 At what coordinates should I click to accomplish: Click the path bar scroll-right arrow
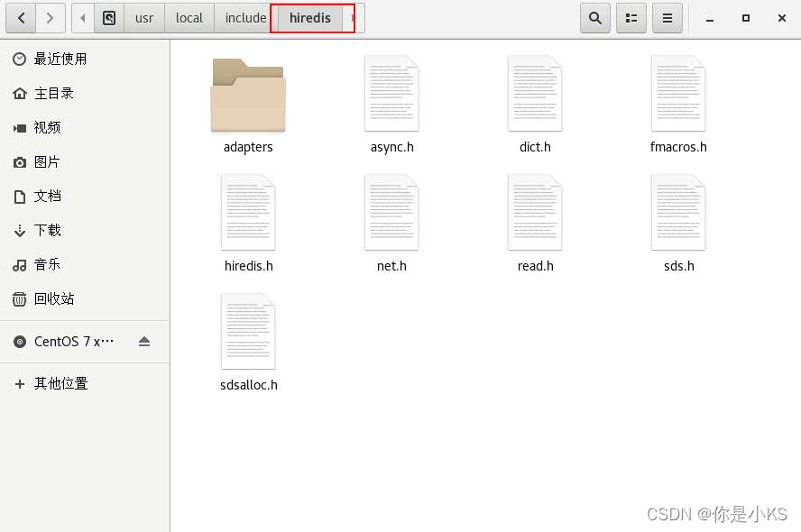(354, 18)
